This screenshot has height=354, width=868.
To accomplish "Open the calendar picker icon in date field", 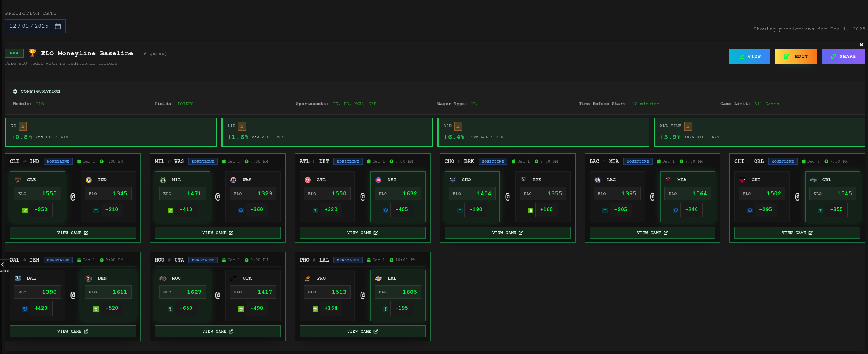I will click(58, 26).
